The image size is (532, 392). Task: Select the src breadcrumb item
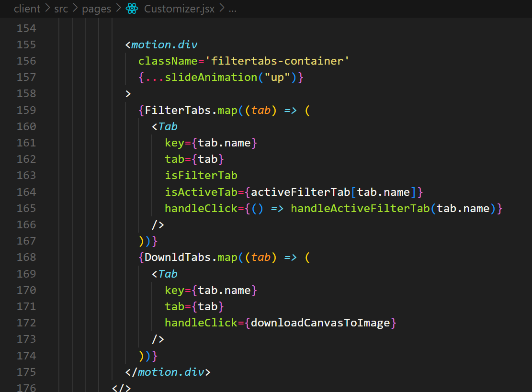61,9
